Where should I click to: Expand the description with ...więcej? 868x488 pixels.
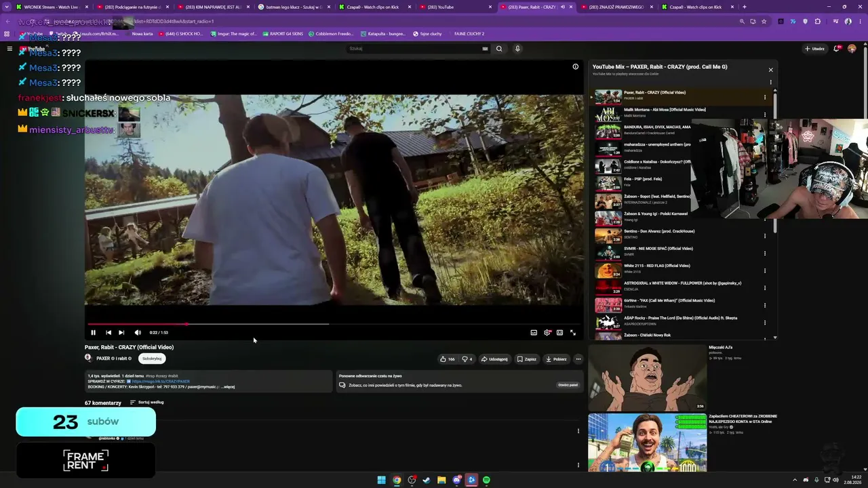point(228,387)
